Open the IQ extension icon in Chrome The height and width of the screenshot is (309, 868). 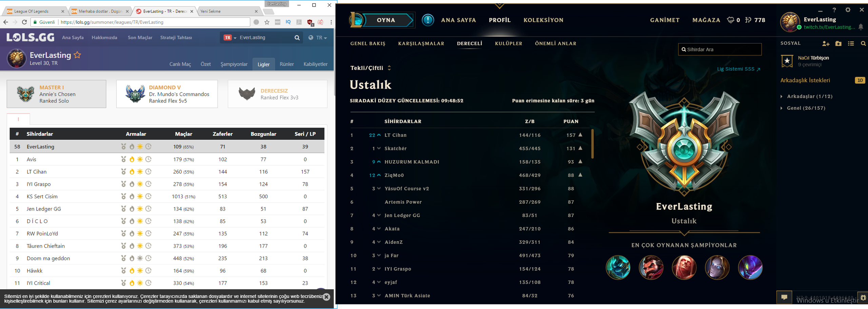(x=288, y=22)
